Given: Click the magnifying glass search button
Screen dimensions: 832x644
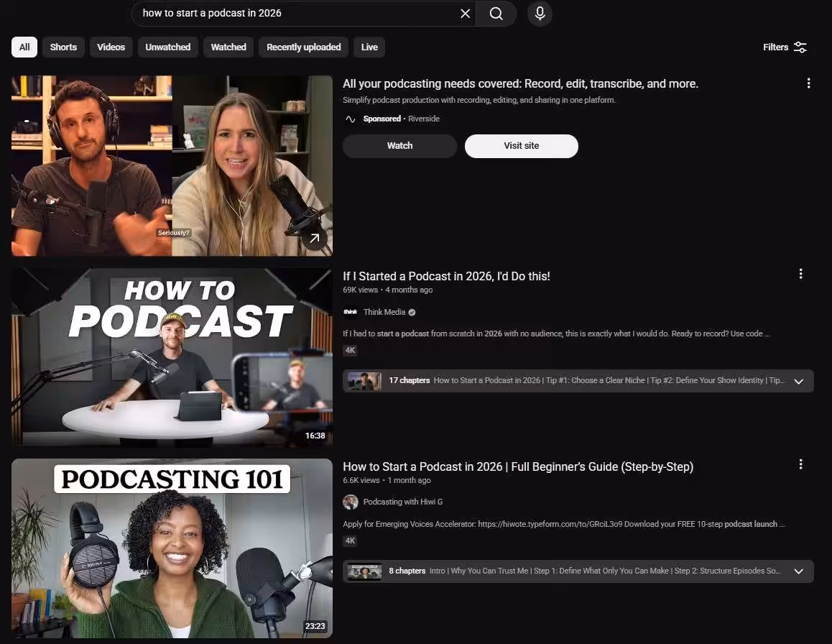Looking at the screenshot, I should click(496, 14).
